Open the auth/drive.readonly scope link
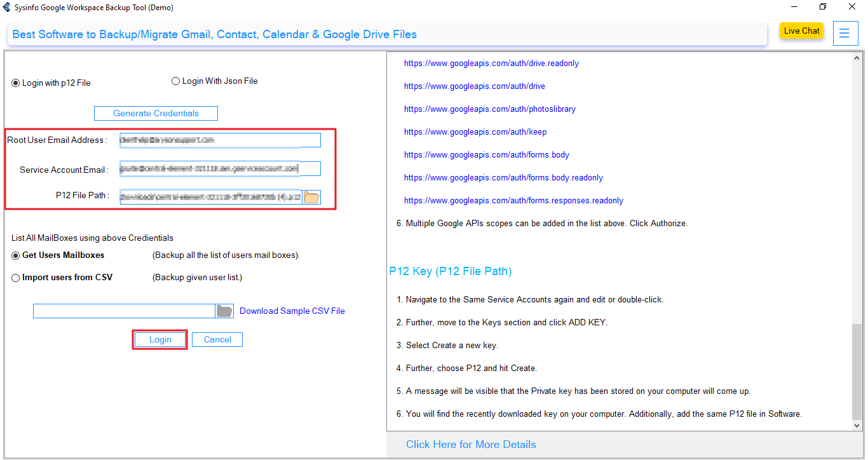The height and width of the screenshot is (460, 868). tap(491, 64)
